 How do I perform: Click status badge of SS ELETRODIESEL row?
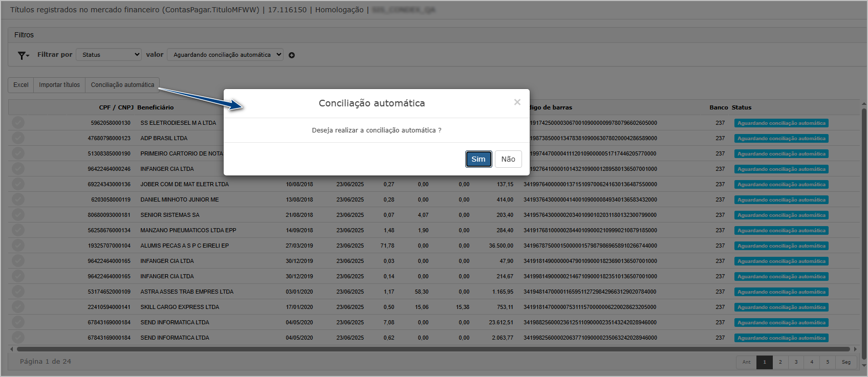coord(782,123)
